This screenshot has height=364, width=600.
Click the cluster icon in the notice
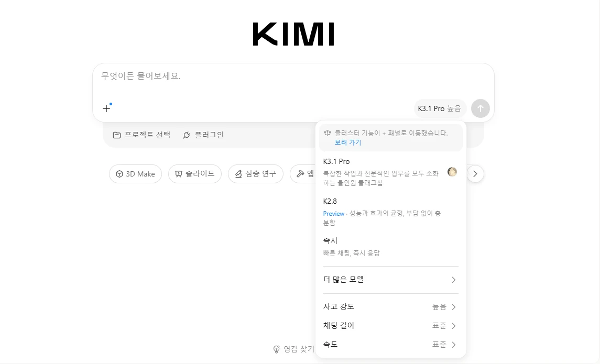click(x=328, y=133)
